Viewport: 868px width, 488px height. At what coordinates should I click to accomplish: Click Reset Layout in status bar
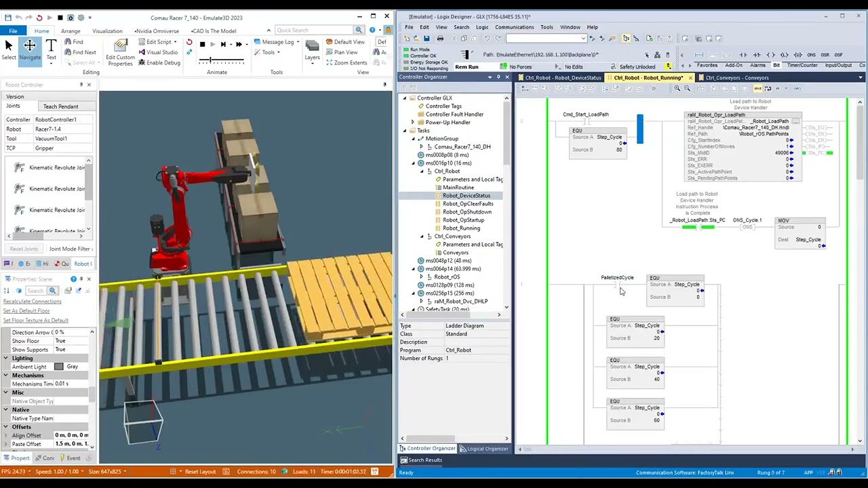(195, 472)
